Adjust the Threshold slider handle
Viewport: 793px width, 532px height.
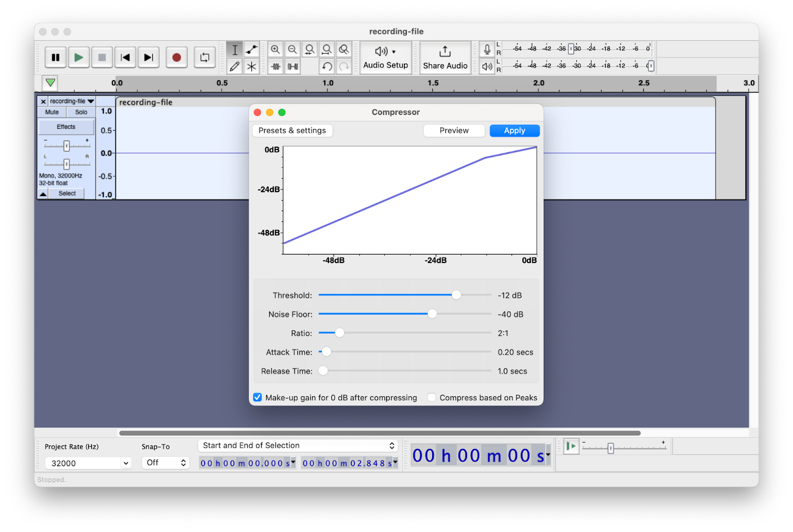click(456, 295)
